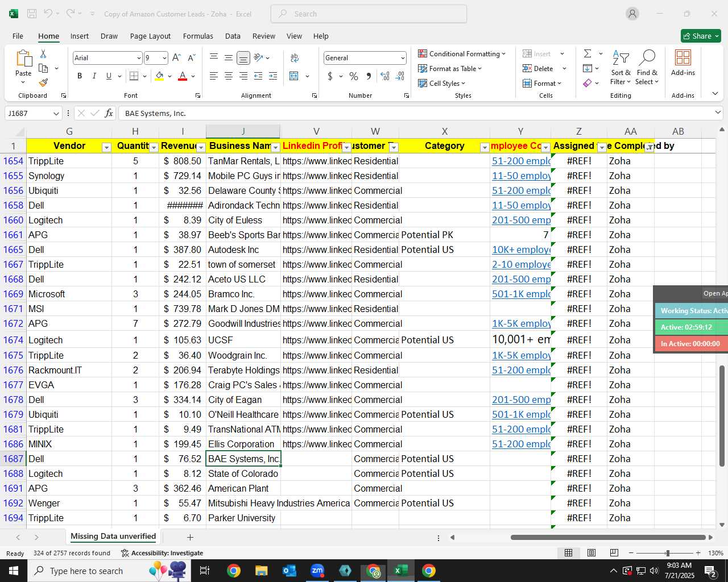Switch to the Data tab
The width and height of the screenshot is (728, 582).
pyautogui.click(x=233, y=36)
